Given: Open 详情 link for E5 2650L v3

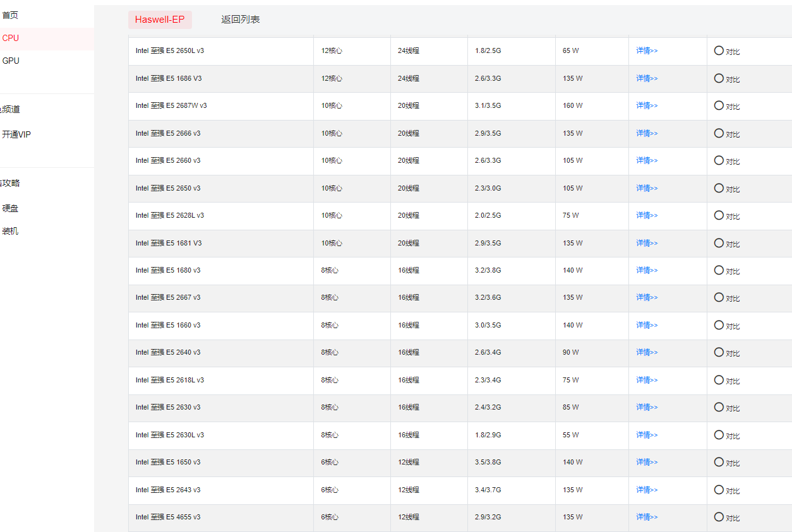Looking at the screenshot, I should coord(647,50).
